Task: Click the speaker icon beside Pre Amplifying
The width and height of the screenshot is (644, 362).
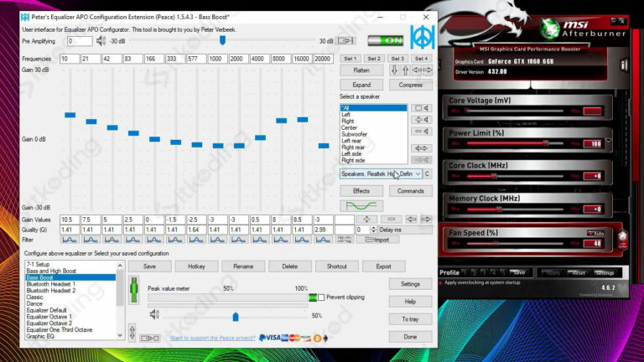Action: pos(101,40)
